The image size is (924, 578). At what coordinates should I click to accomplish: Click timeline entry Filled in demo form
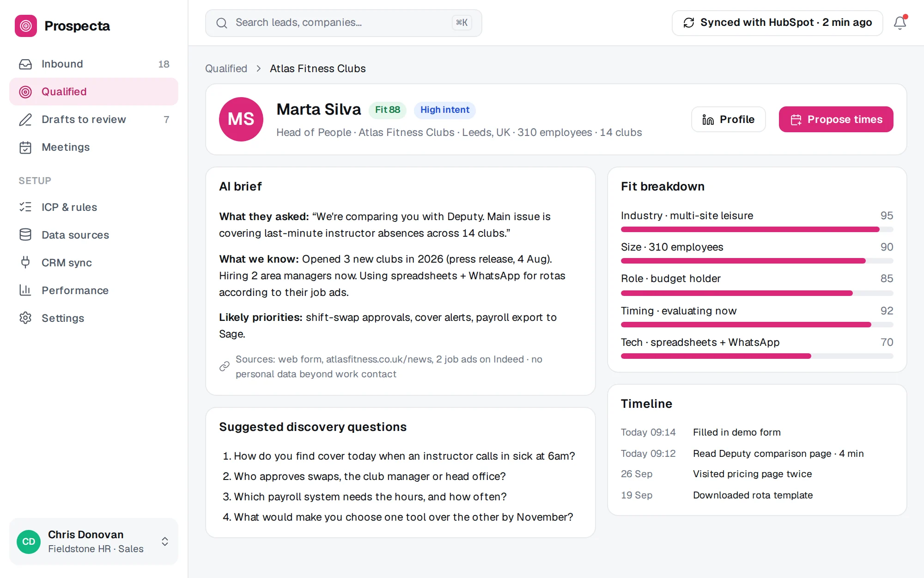point(737,432)
